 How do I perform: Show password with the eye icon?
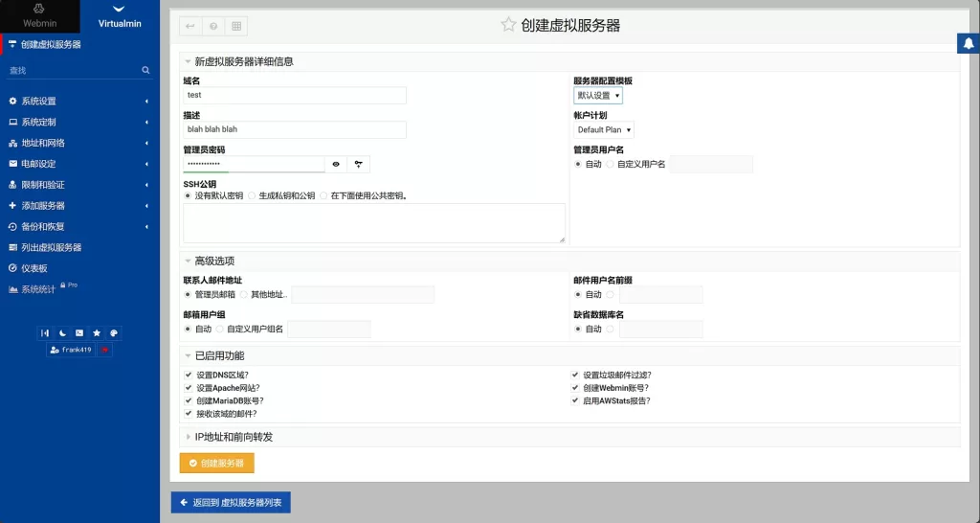(336, 165)
